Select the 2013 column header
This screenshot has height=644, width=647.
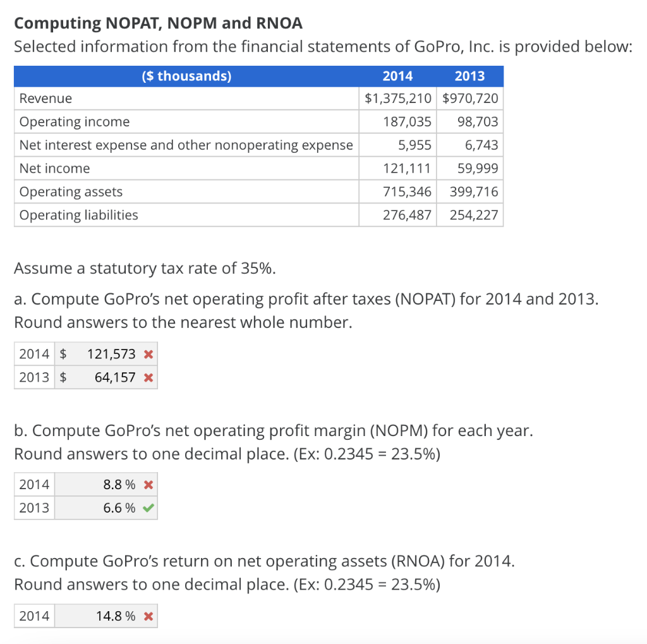point(469,76)
